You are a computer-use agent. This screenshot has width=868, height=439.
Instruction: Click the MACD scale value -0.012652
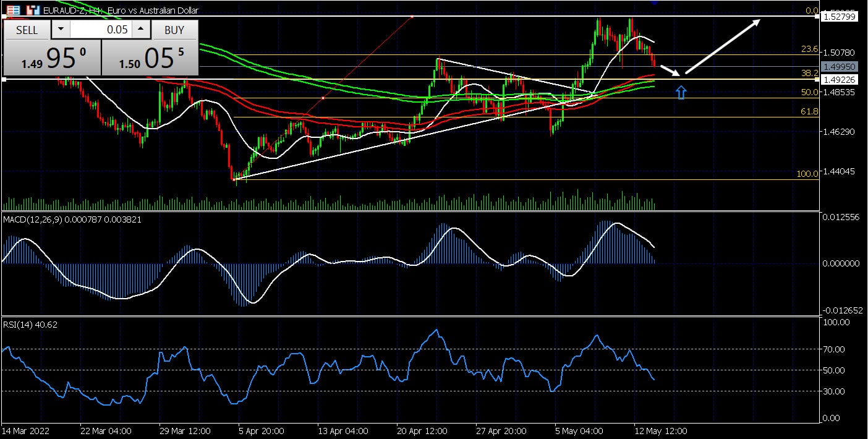point(842,310)
